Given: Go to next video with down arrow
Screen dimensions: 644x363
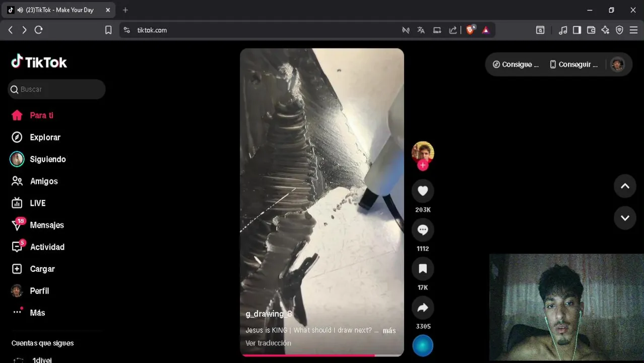Looking at the screenshot, I should (x=625, y=218).
